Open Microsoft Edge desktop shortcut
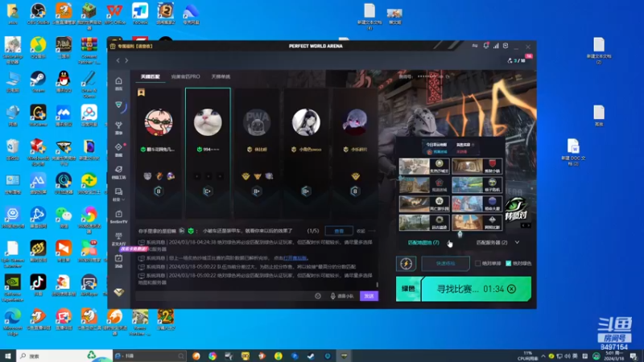 13,322
